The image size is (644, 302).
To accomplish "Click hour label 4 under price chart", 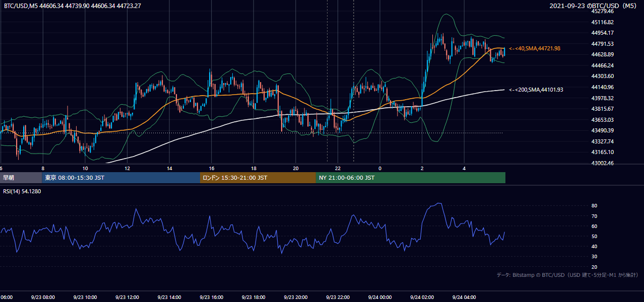I will (464, 169).
